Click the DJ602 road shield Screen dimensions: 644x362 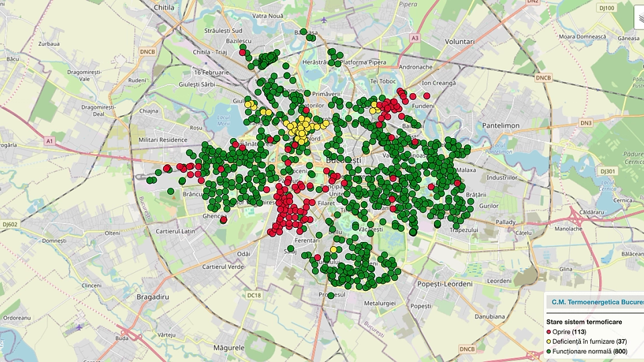pyautogui.click(x=10, y=225)
